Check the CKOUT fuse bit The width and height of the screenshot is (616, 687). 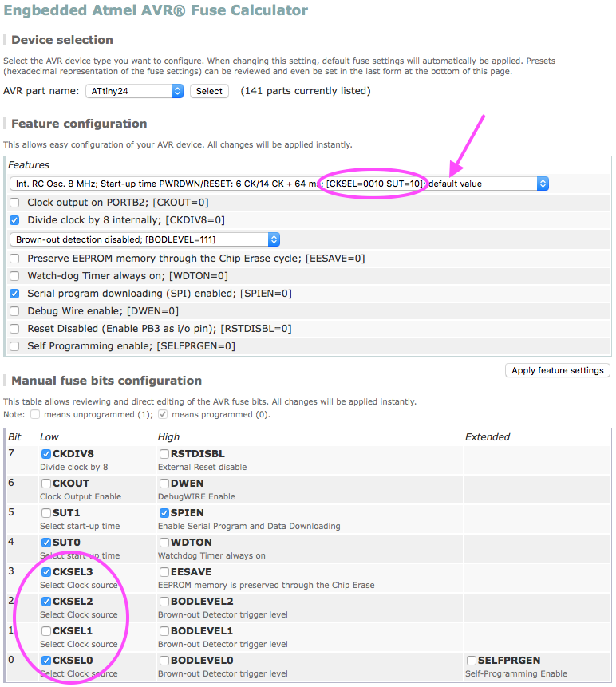46,484
